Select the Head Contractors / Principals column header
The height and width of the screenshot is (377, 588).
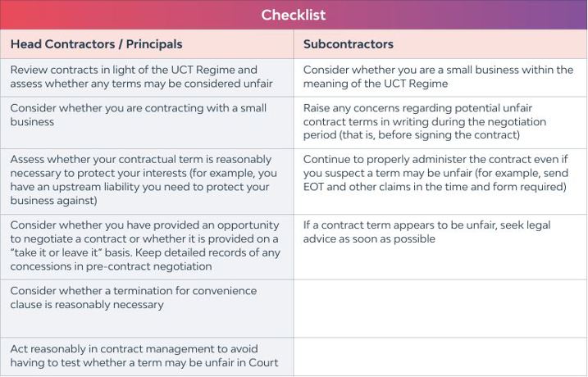coord(96,44)
